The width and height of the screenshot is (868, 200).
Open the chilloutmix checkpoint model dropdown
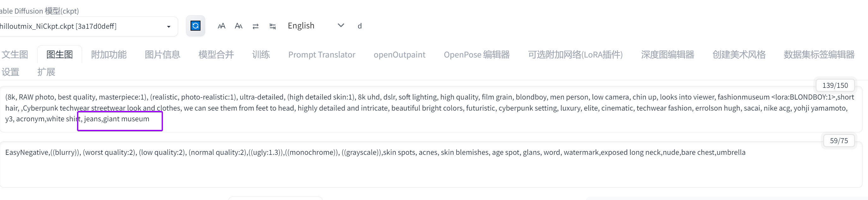pos(87,26)
